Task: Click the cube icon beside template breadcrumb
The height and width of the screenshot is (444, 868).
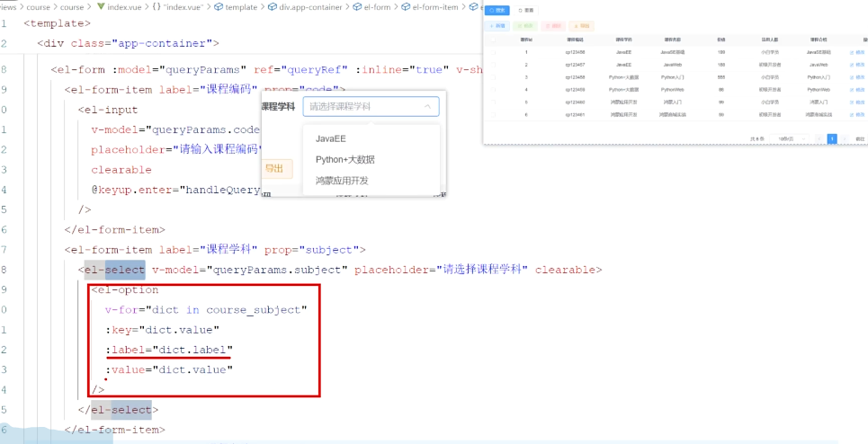Action: tap(218, 7)
